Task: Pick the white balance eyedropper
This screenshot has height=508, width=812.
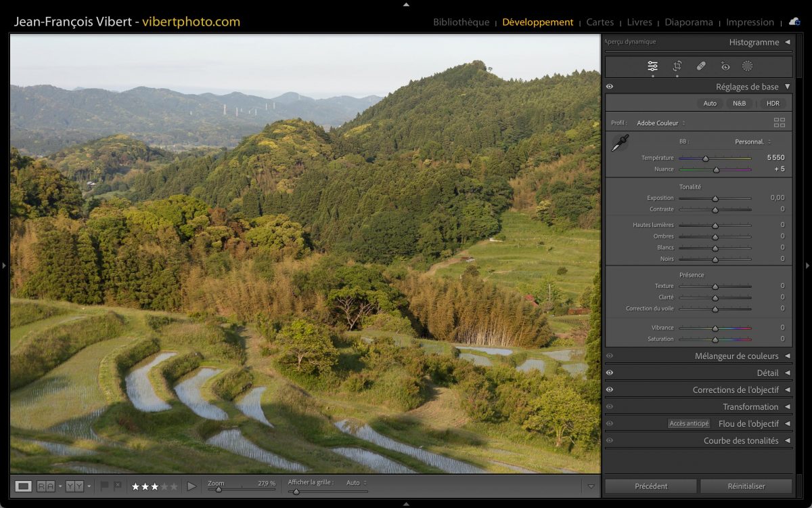Action: point(620,143)
